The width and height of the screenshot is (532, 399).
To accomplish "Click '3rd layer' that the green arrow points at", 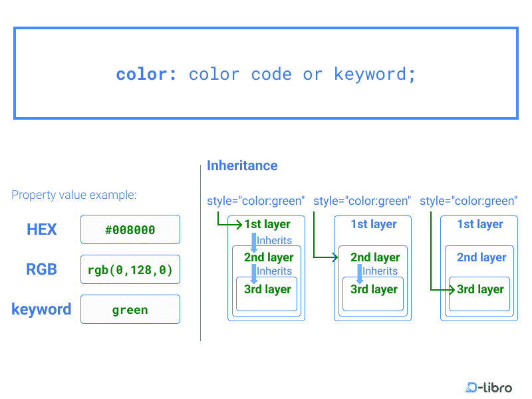I will click(x=480, y=289).
